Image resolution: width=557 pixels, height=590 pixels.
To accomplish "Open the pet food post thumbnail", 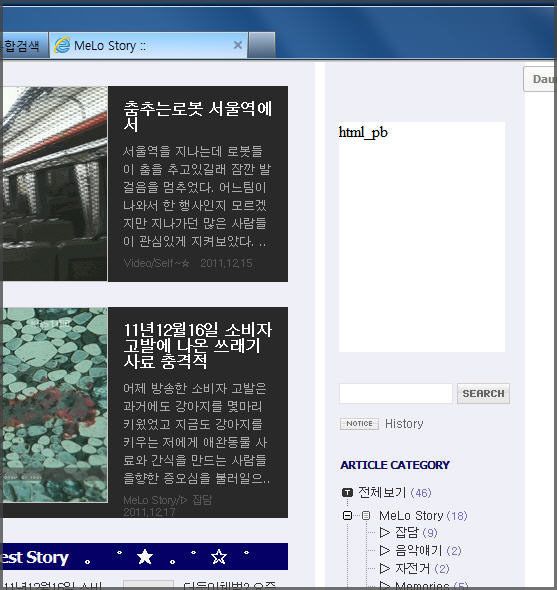I will click(54, 405).
